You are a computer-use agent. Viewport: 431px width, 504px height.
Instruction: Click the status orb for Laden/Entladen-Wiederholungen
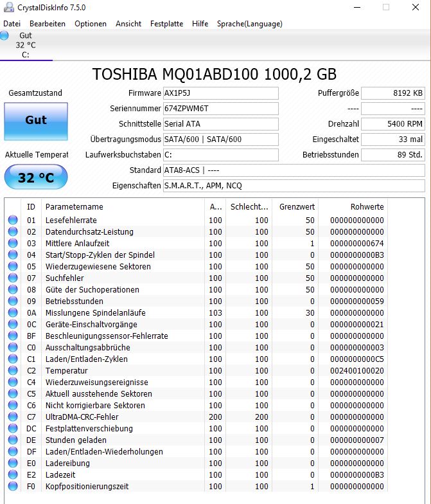(13, 451)
